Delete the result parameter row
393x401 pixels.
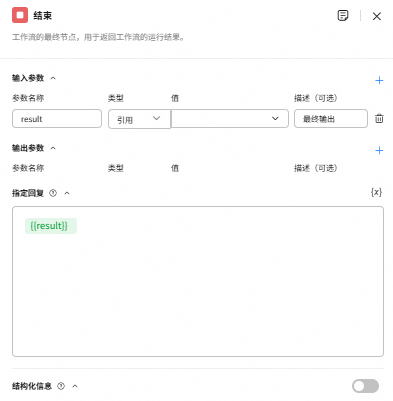point(379,118)
